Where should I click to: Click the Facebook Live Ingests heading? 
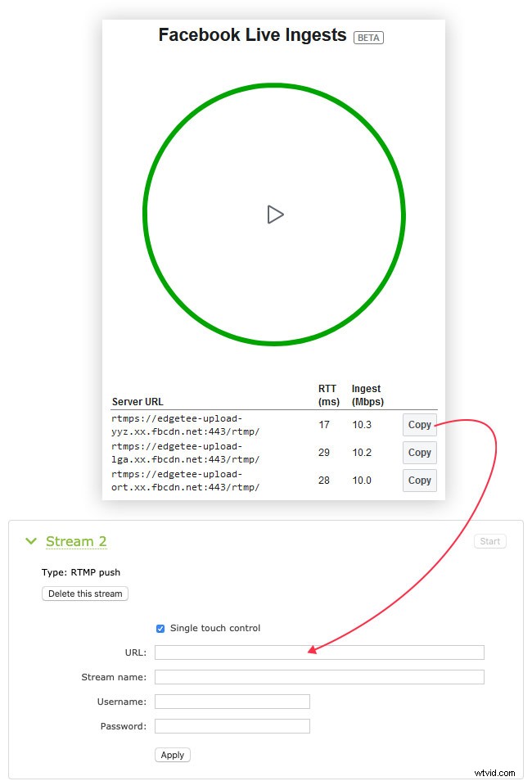click(x=253, y=35)
